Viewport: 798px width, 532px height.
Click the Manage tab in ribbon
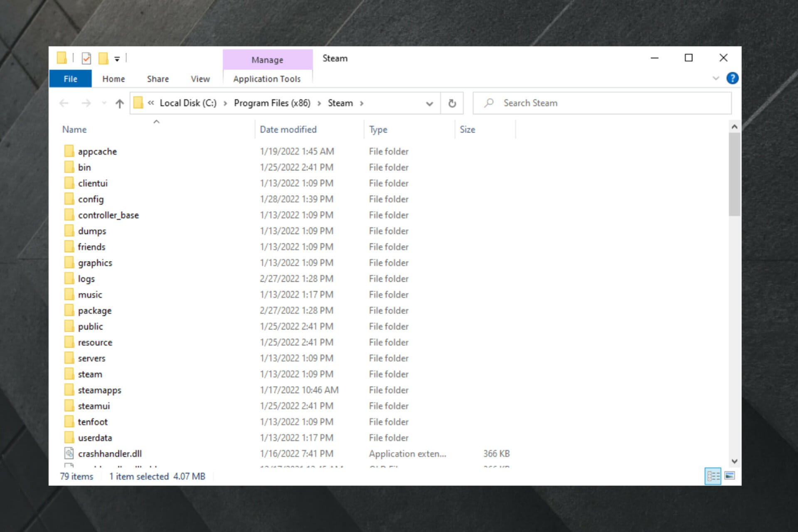(266, 59)
